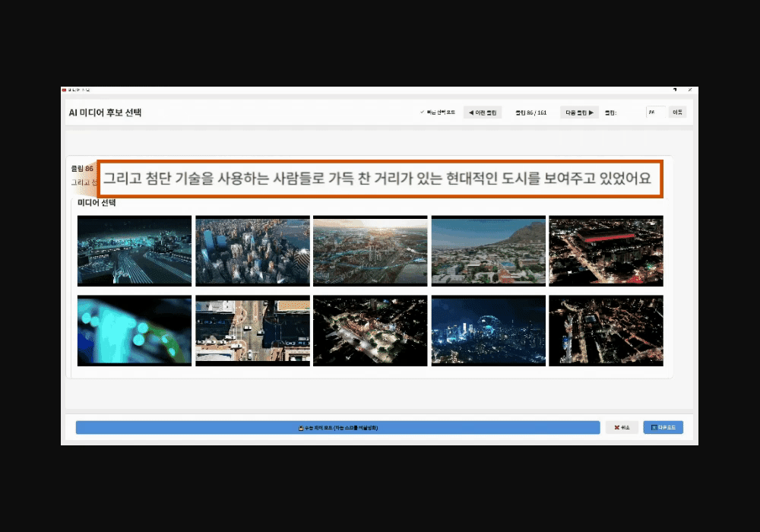Toggle the 빠른 선택 모드 checkbox
This screenshot has width=760, height=532.
[421, 112]
